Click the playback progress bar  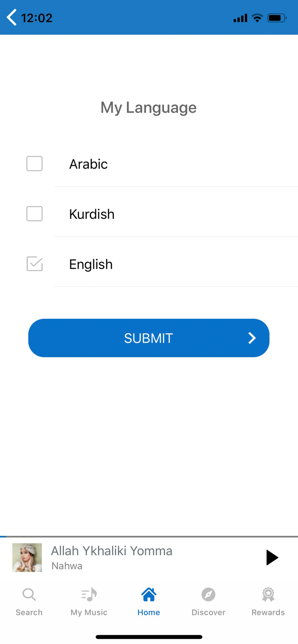149,537
